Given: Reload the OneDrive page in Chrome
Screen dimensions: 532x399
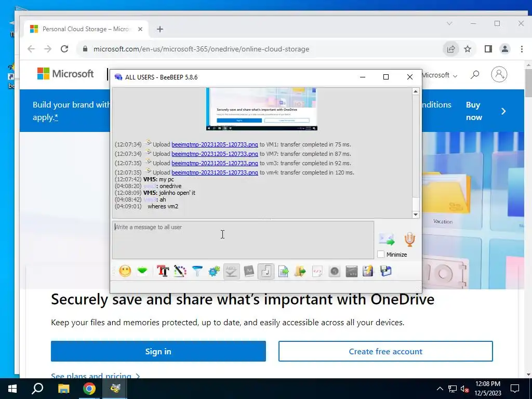Looking at the screenshot, I should click(64, 49).
